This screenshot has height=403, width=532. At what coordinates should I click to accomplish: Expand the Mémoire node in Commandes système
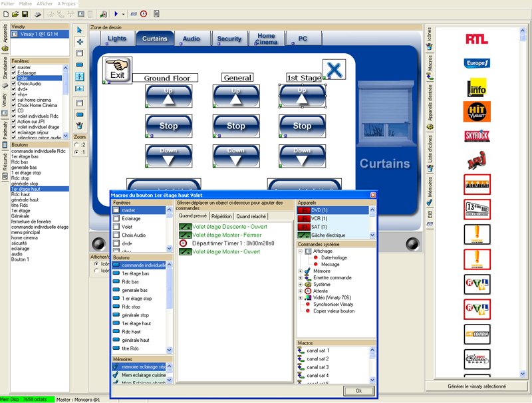tap(301, 271)
